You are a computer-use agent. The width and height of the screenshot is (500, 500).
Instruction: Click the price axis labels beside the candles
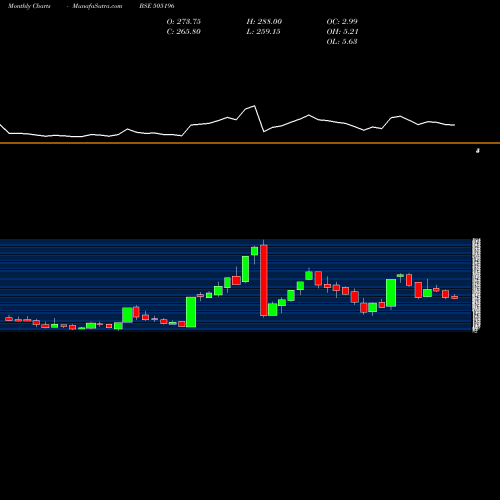[x=477, y=285]
